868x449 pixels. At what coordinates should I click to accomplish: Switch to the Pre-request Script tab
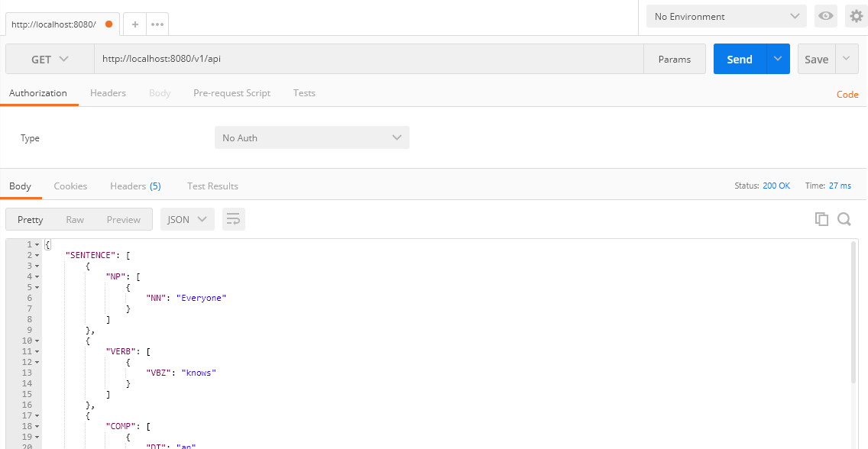coord(232,92)
